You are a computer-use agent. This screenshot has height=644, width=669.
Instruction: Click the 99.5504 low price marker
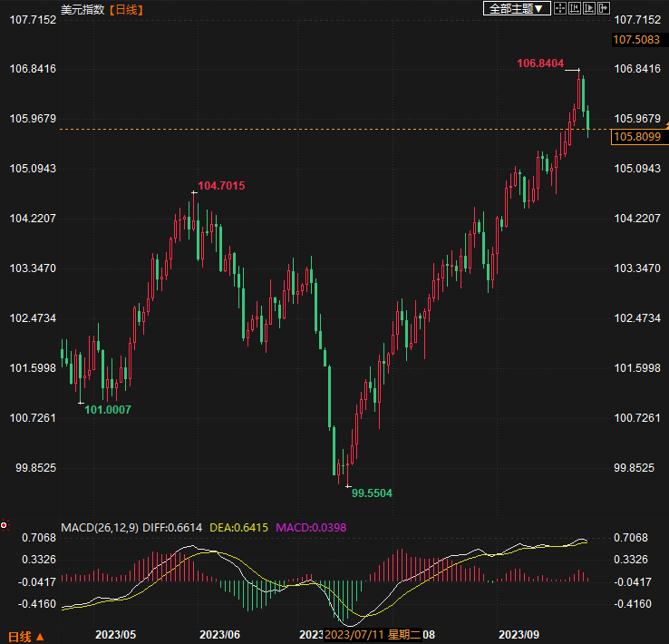pyautogui.click(x=372, y=493)
